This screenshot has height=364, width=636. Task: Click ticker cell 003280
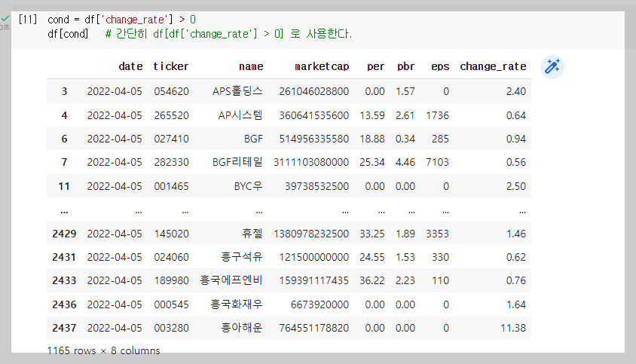[x=171, y=328]
